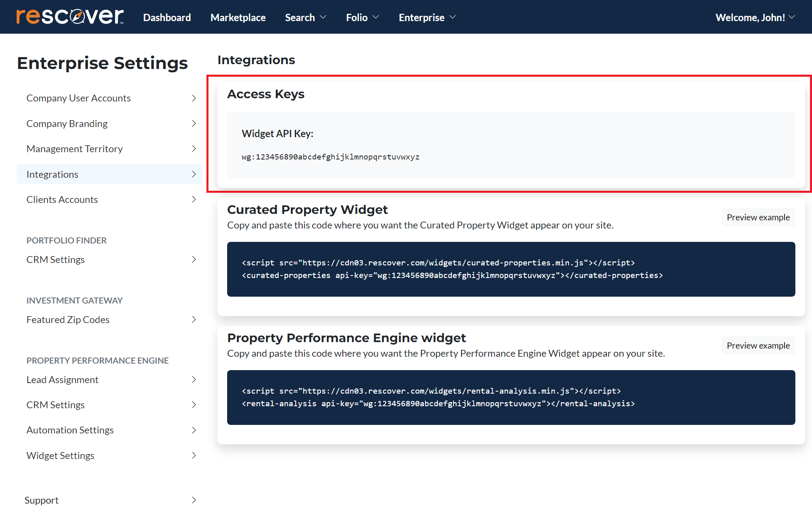Screen dimensions: 812x530
Task: Open the Enterprise dropdown menu
Action: 427,17
